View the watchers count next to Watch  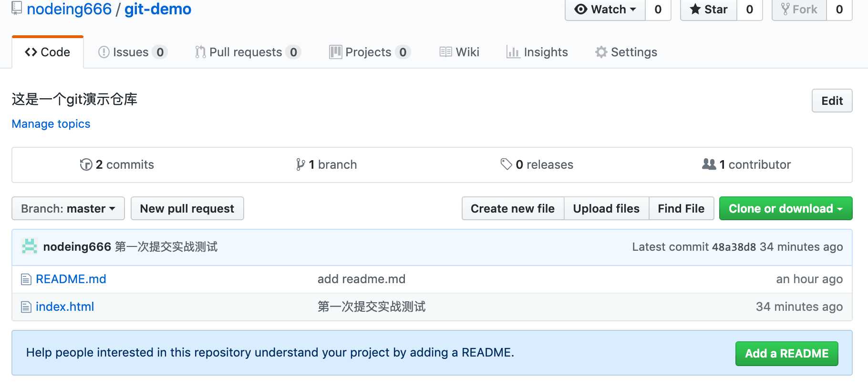[x=658, y=10]
